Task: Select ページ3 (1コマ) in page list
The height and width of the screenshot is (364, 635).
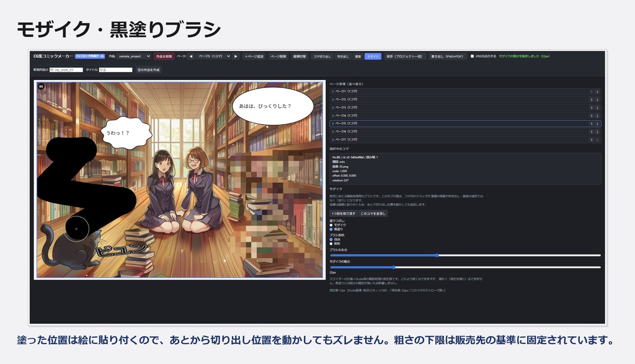Action: click(x=465, y=108)
